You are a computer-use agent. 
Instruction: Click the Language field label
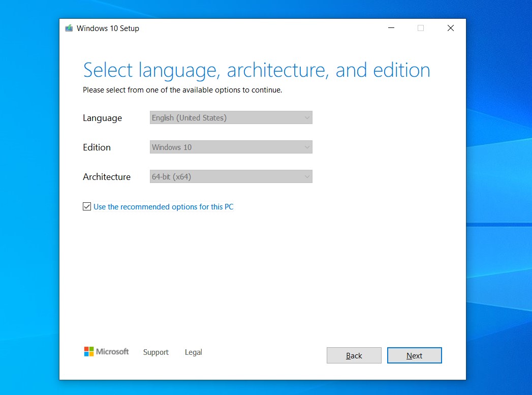tap(102, 118)
